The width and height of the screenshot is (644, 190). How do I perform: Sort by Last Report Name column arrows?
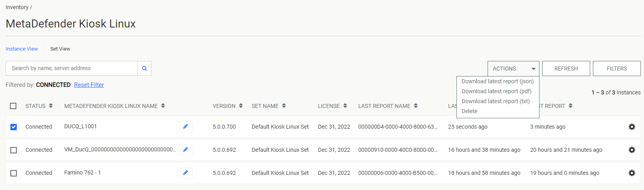[416, 106]
